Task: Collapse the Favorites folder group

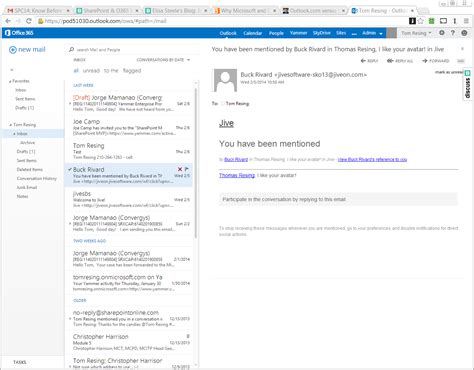Action: click(x=10, y=81)
